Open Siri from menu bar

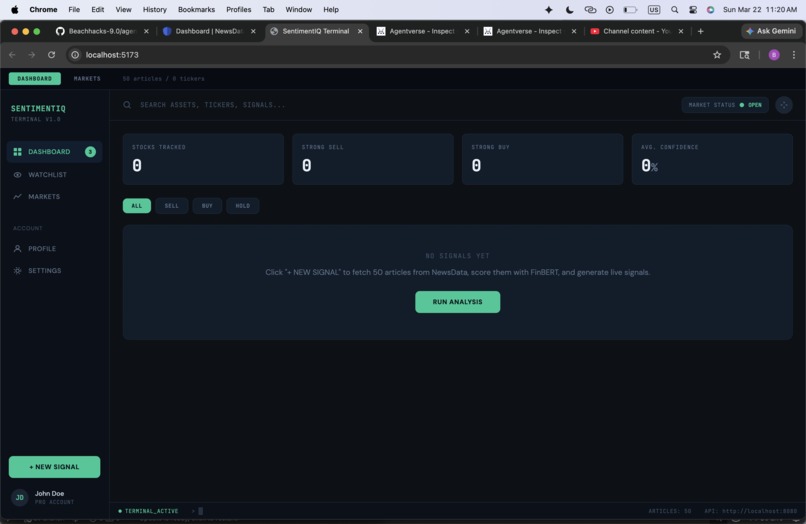[x=710, y=10]
